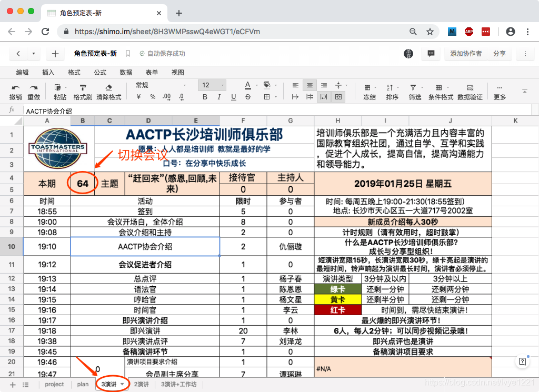Click Clear Formatting (清除格式) eraser icon
The image size is (539, 392).
click(x=108, y=87)
